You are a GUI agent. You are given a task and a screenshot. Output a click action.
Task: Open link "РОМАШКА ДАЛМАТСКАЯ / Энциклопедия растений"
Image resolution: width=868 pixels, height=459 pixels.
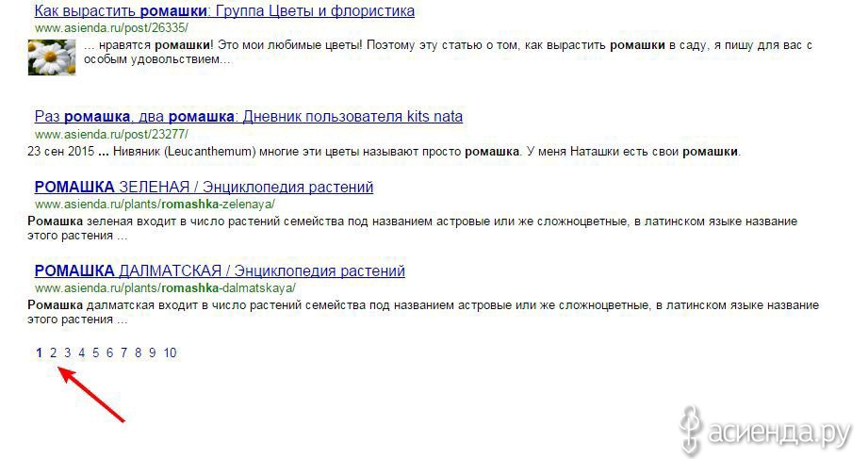tap(220, 271)
